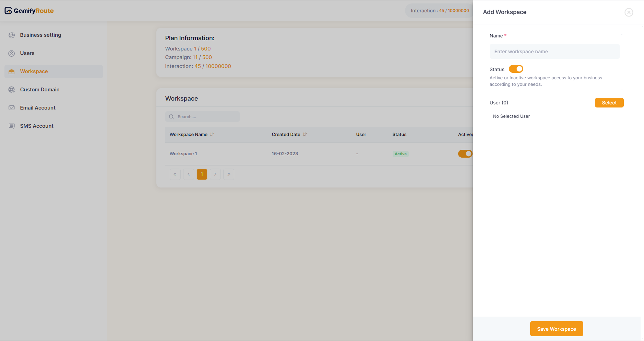
Task: Toggle Workspace 1 active switch
Action: 465,154
